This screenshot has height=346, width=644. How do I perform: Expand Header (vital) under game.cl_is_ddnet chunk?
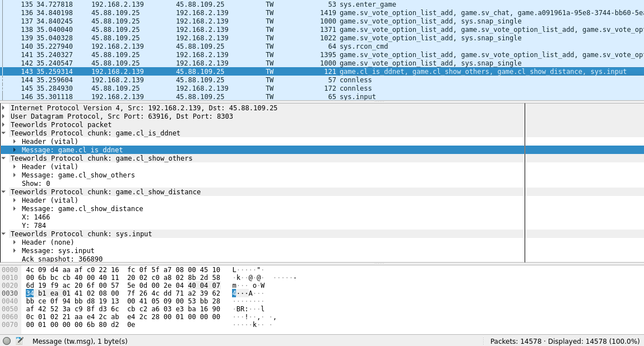(x=15, y=142)
